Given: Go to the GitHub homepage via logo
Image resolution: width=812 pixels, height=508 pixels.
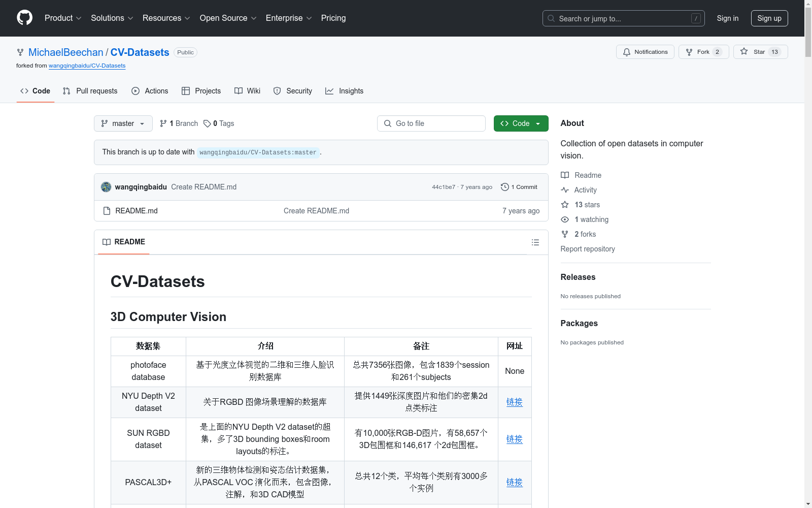Looking at the screenshot, I should tap(24, 18).
